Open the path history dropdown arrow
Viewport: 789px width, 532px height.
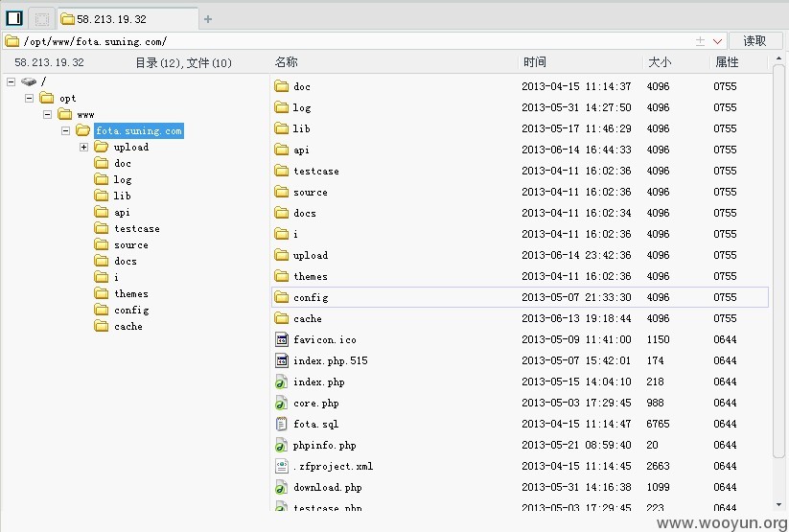click(x=718, y=41)
